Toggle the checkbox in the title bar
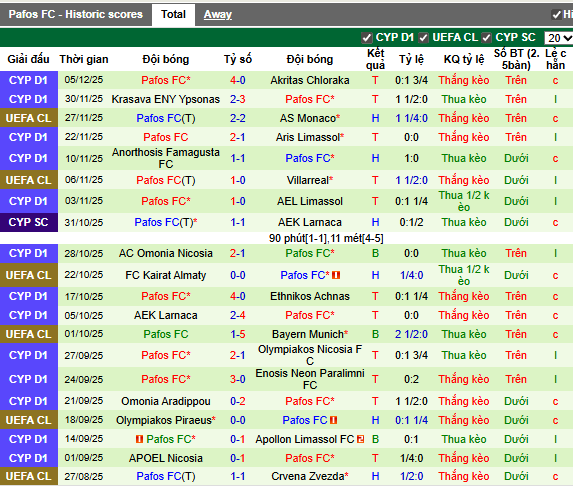Screen dimensions: 573x486 557,15
